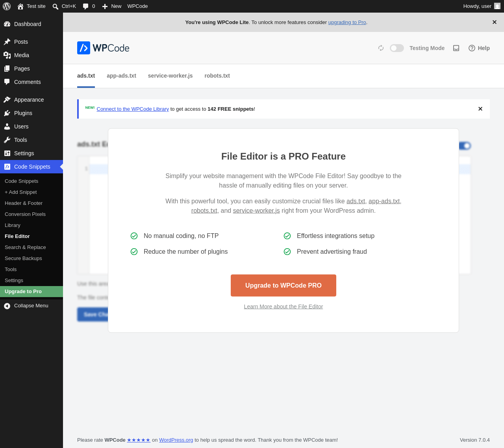Click the service-worker.js link in the modal
Viewport: 504px width, 448px height.
point(256,210)
